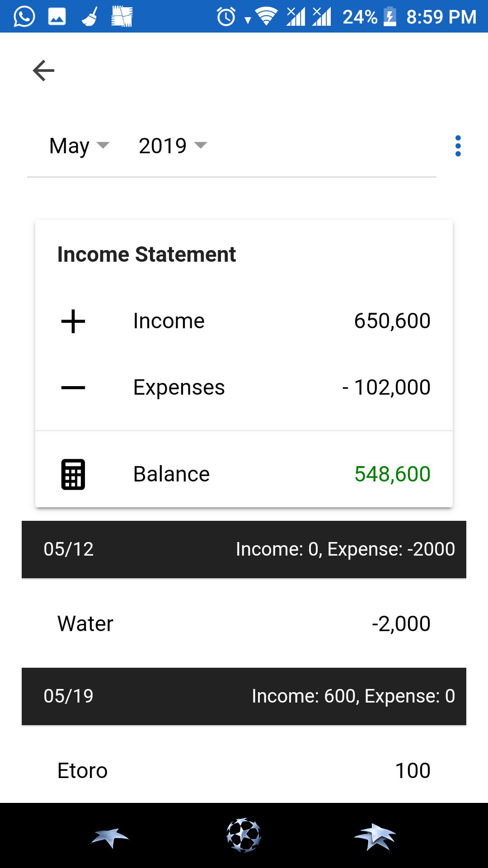Image resolution: width=488 pixels, height=868 pixels.
Task: Tap the green Balance amount 548,600
Action: [392, 474]
